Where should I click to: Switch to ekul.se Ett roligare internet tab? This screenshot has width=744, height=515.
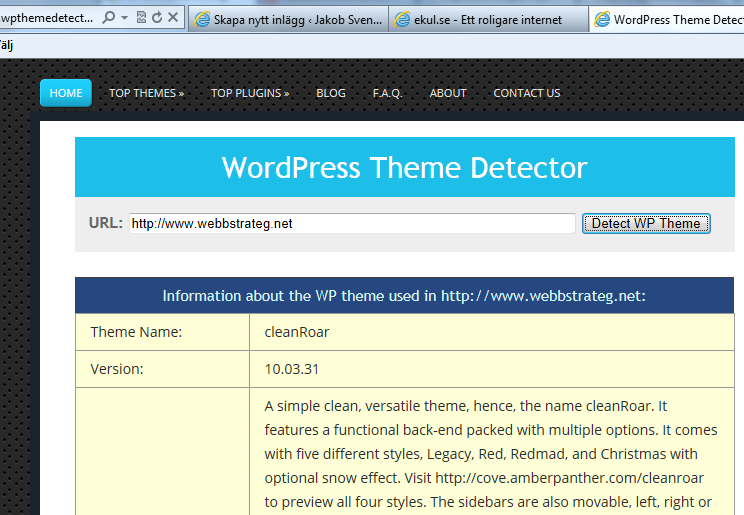[489, 19]
